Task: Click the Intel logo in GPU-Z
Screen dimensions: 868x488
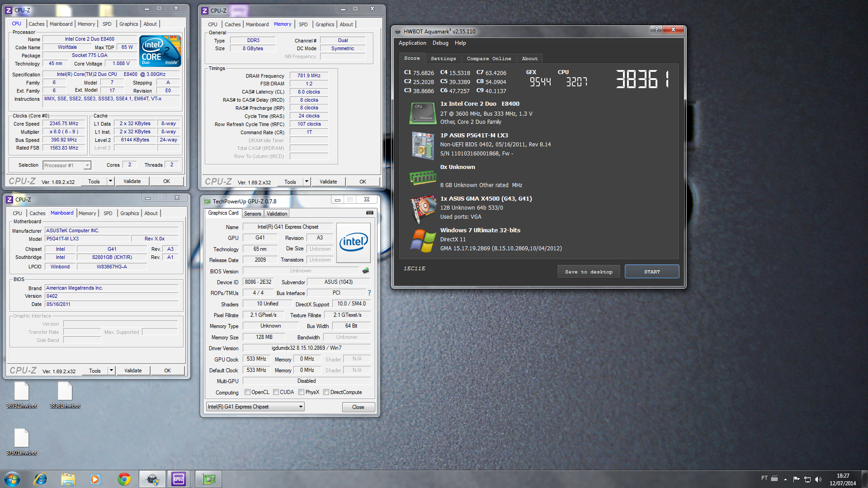Action: 354,243
